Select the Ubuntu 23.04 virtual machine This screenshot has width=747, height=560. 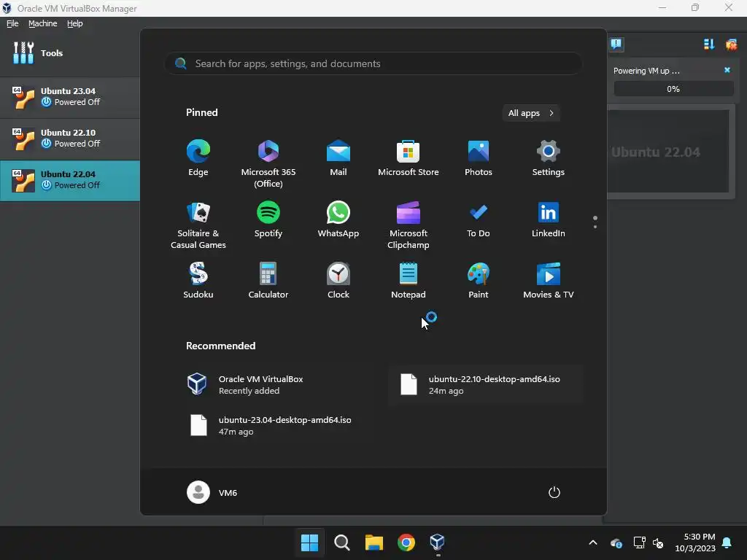point(70,97)
